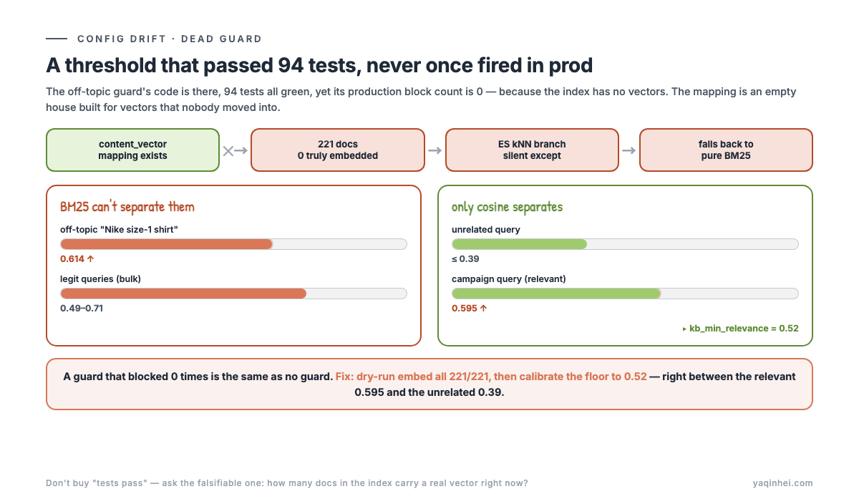Click the crossed arrow after content_vector box
859x504 pixels.
pyautogui.click(x=235, y=150)
